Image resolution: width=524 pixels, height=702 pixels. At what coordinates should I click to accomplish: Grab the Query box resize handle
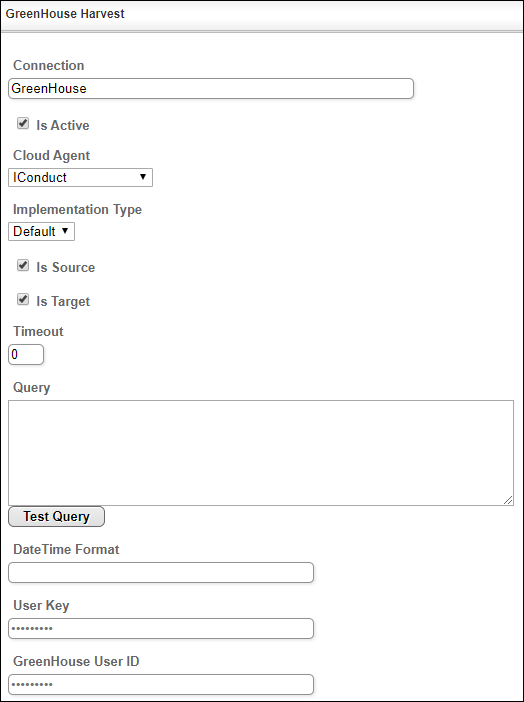click(x=508, y=500)
